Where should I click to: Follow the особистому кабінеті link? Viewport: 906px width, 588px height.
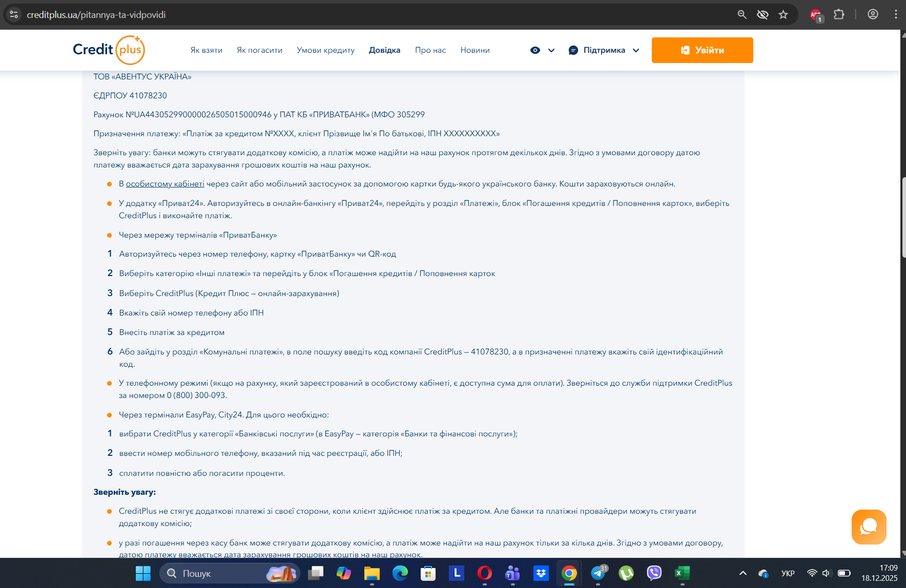165,184
